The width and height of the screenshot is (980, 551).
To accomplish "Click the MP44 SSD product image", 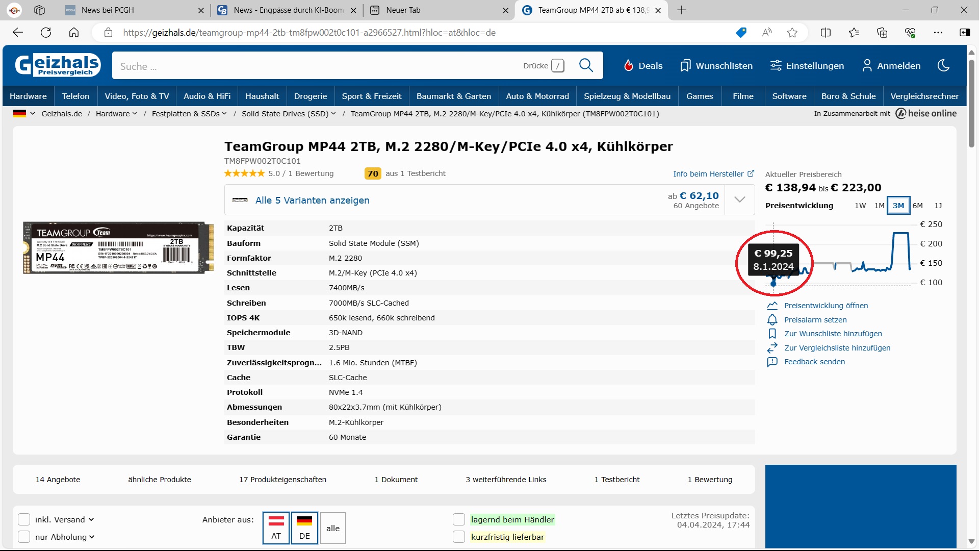I will click(x=118, y=248).
